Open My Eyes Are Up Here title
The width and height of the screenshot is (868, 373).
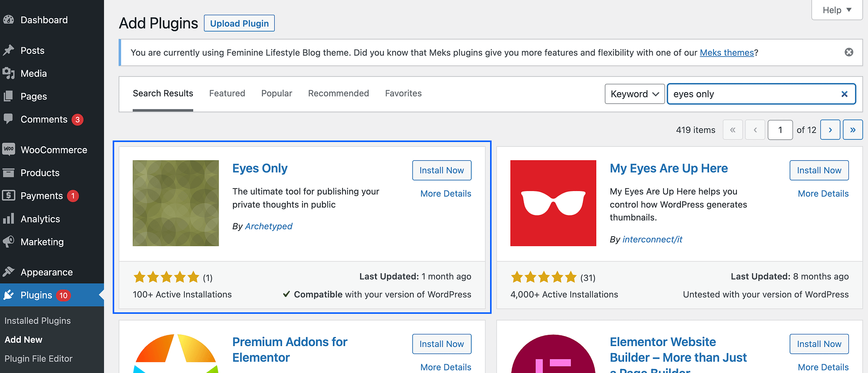pyautogui.click(x=669, y=168)
